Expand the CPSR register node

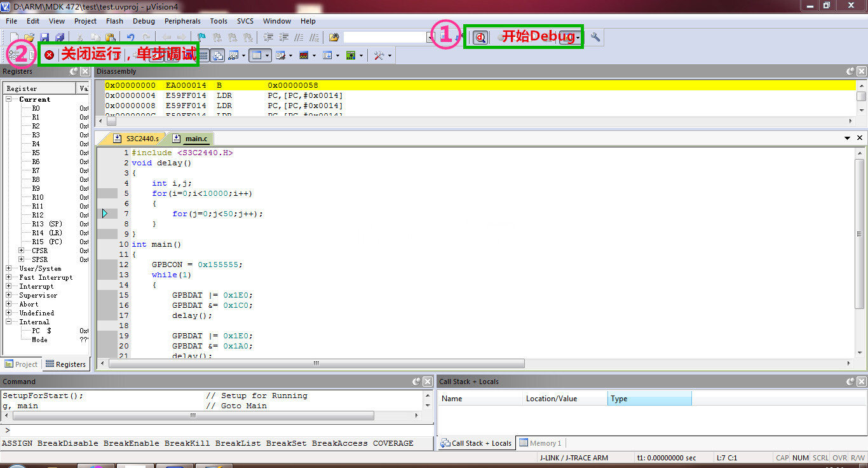coord(22,251)
